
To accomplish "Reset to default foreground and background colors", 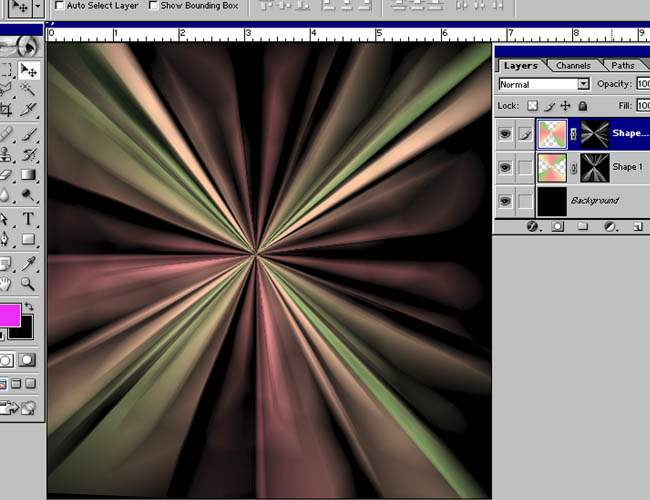I will point(2,335).
